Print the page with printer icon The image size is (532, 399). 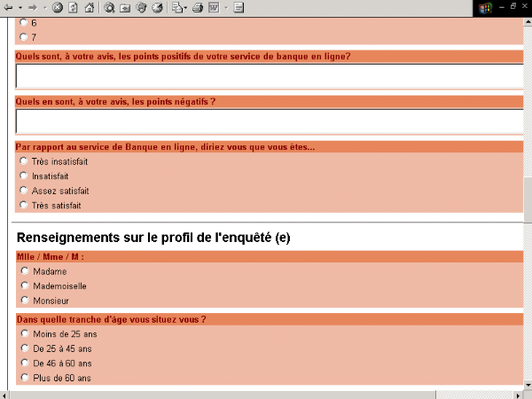click(x=198, y=7)
